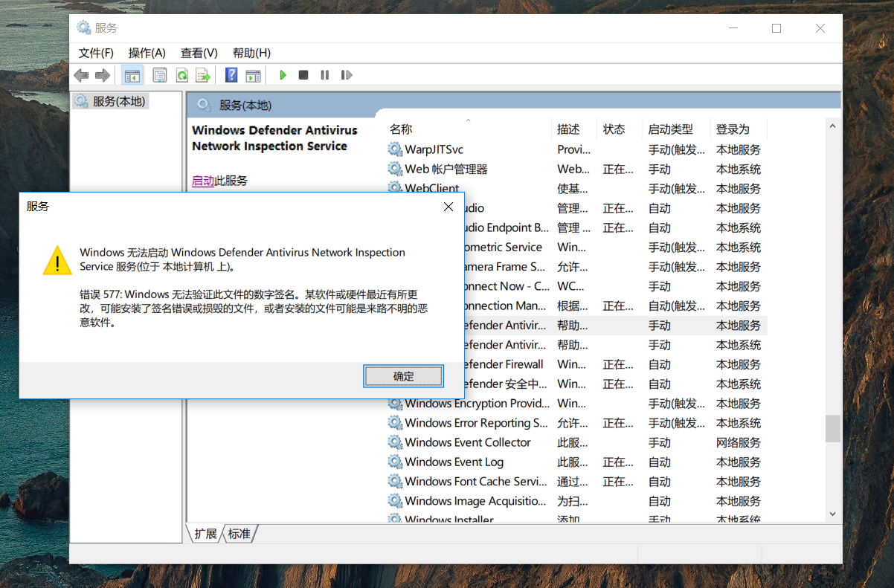
Task: Click the services list scrollbar down arrow
Action: point(832,514)
